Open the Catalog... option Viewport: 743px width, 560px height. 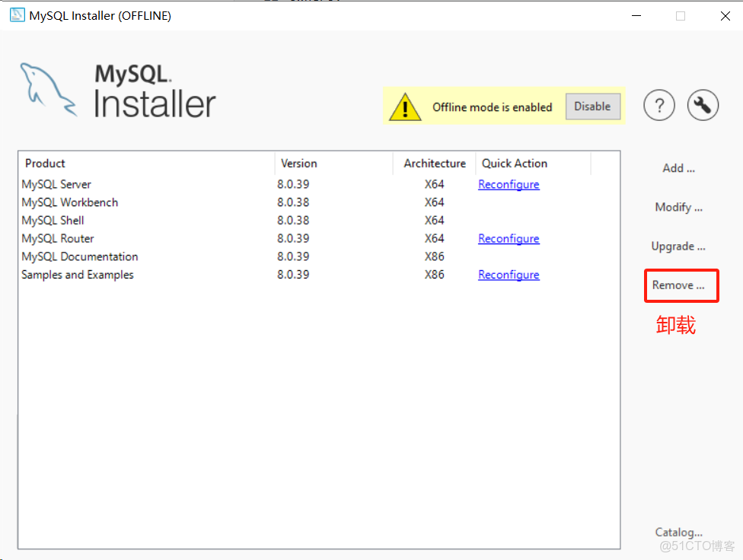tap(678, 532)
